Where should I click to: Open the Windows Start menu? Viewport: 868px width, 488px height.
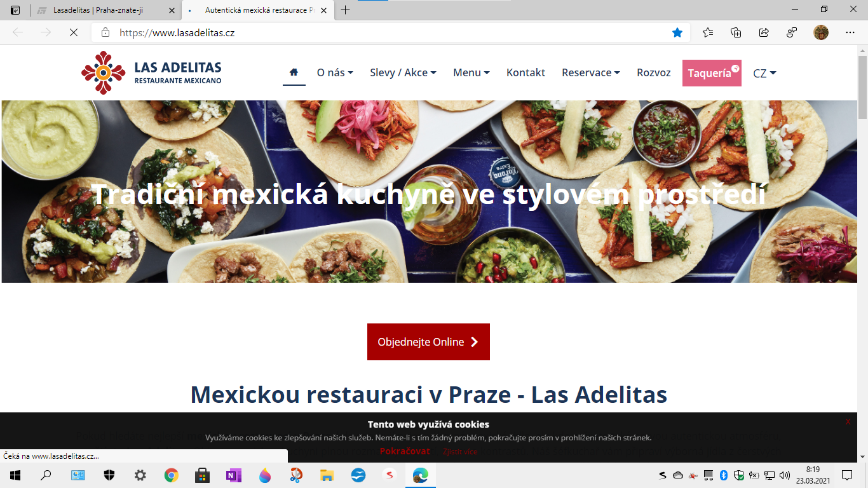click(15, 475)
